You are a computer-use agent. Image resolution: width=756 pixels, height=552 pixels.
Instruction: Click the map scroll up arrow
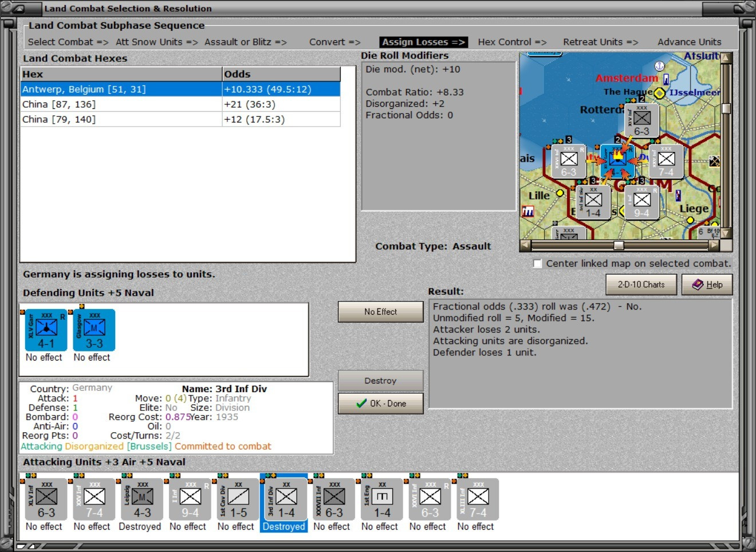(727, 58)
